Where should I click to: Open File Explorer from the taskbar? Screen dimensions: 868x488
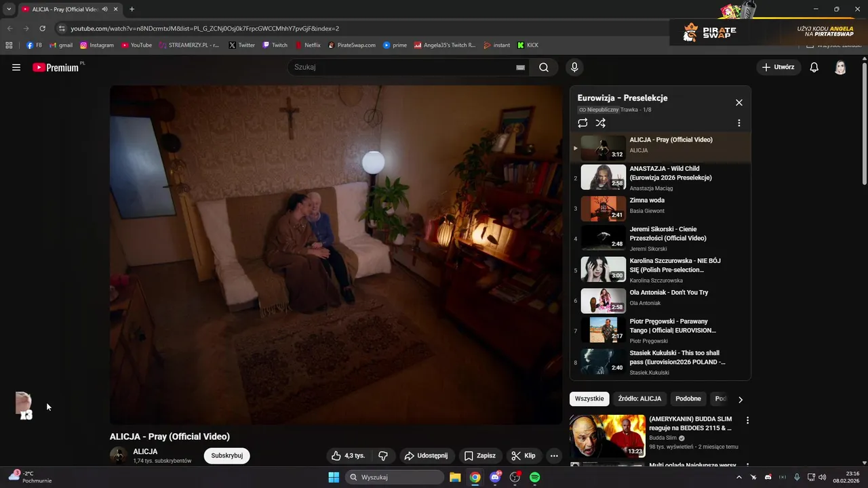(x=455, y=477)
